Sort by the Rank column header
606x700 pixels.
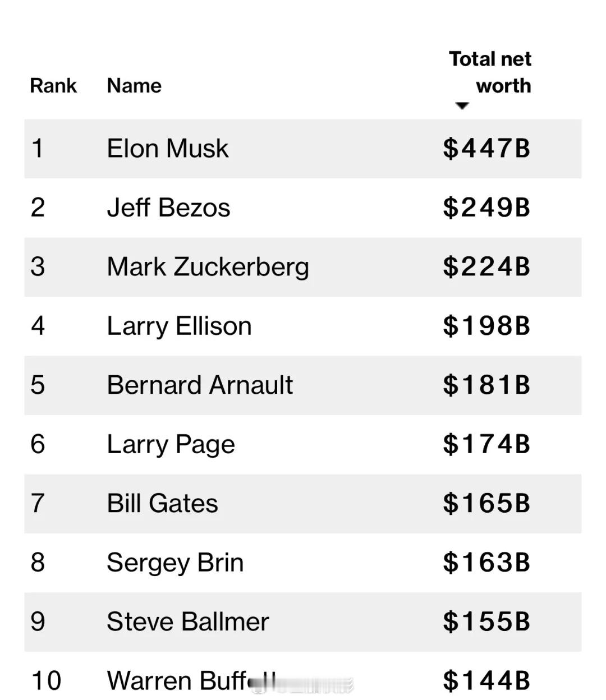(53, 86)
